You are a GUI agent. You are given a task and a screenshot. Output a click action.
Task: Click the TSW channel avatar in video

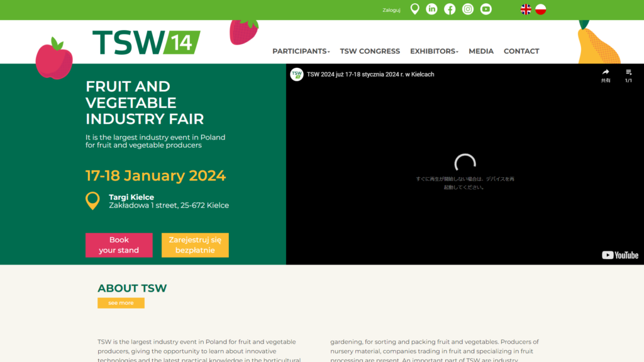coord(297,74)
